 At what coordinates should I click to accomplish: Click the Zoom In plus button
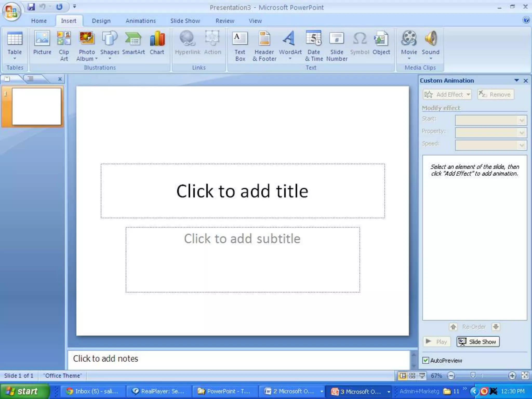(512, 376)
